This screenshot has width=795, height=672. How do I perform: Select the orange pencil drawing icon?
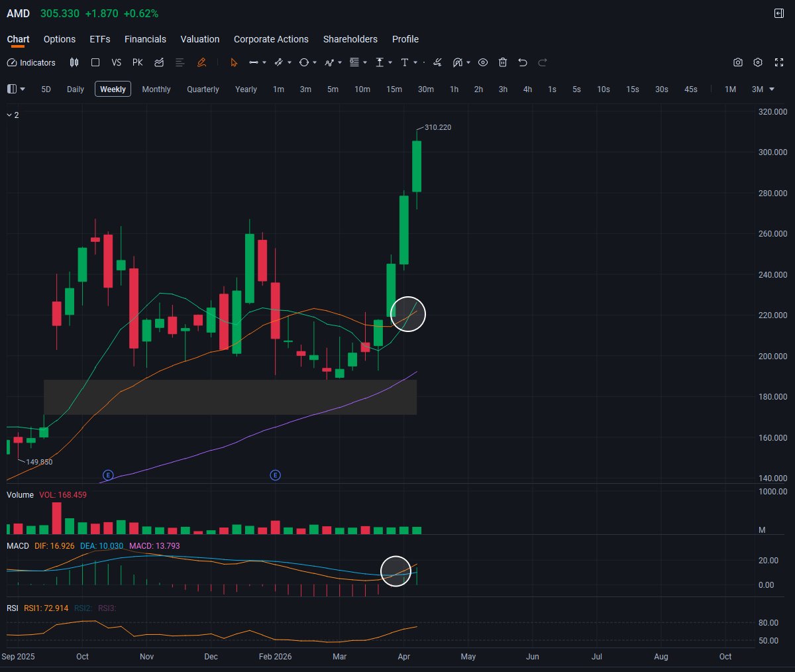coord(201,62)
